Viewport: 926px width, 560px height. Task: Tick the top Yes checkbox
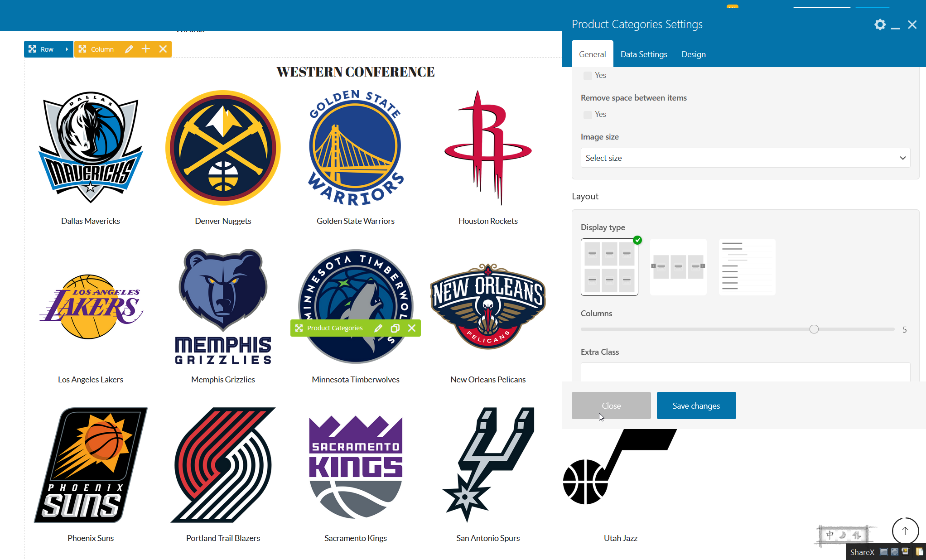coord(588,76)
